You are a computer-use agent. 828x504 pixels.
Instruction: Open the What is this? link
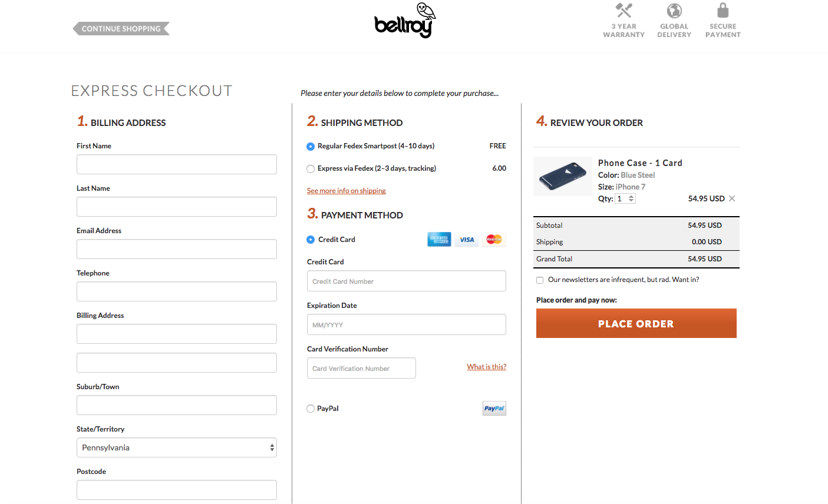(487, 367)
